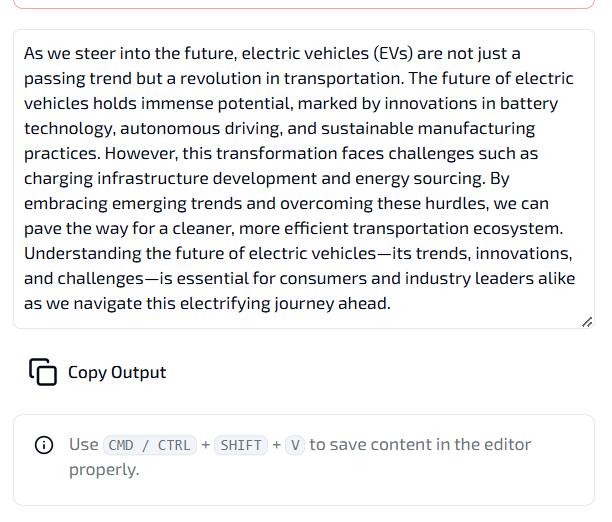Click after 'journey ahead.' at the text end
The height and width of the screenshot is (522, 612).
point(391,303)
